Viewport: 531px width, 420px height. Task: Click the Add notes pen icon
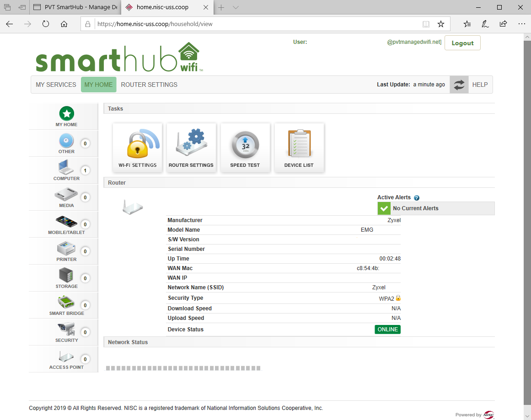point(485,24)
